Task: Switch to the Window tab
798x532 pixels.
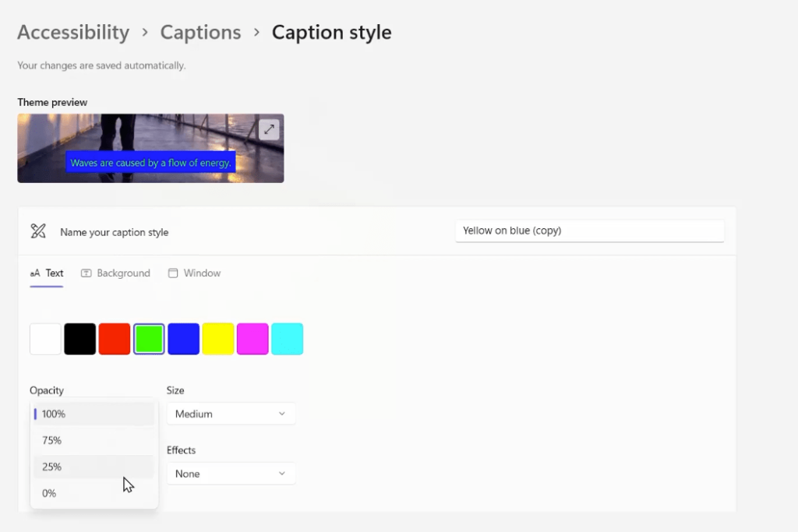Action: (201, 273)
